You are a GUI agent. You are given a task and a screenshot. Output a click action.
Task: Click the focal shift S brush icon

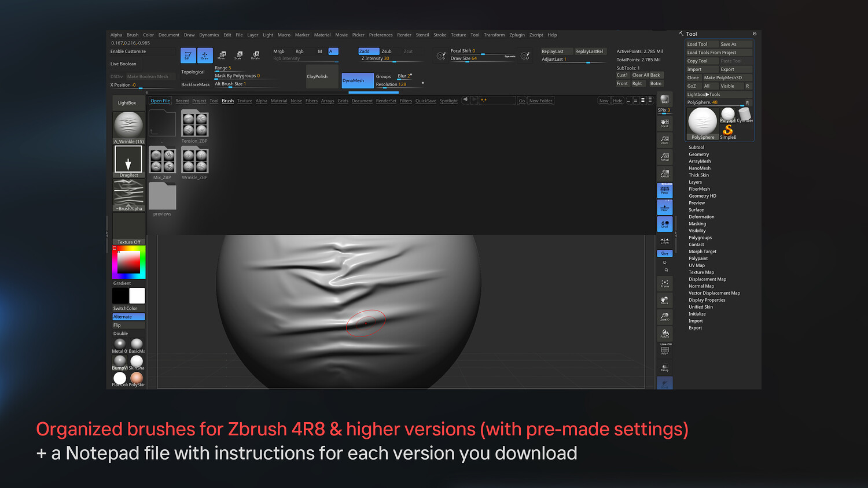pos(441,56)
